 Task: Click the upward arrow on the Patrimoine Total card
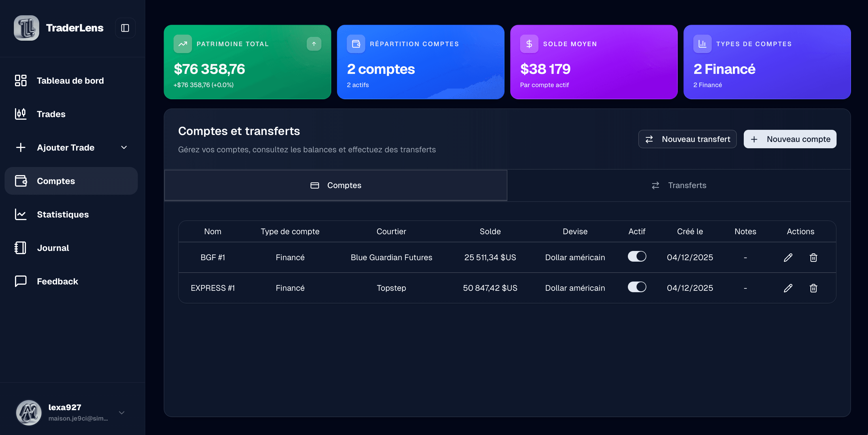point(314,44)
